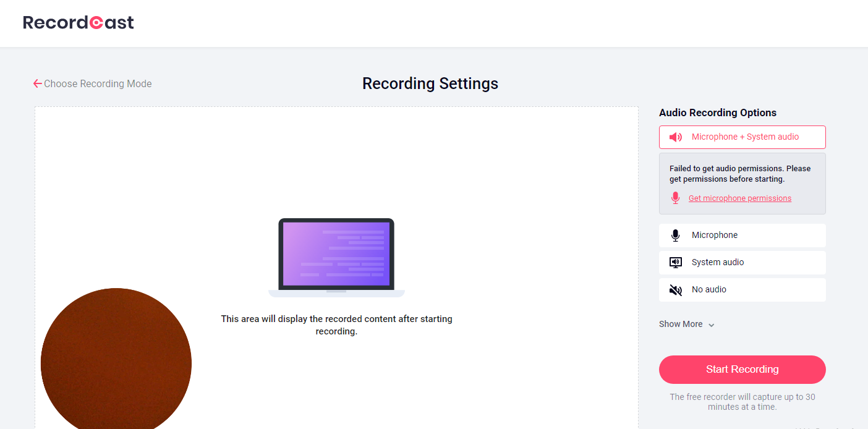Viewport: 868px width, 429px height.
Task: Open the RecordCast logo home link
Action: pos(79,23)
